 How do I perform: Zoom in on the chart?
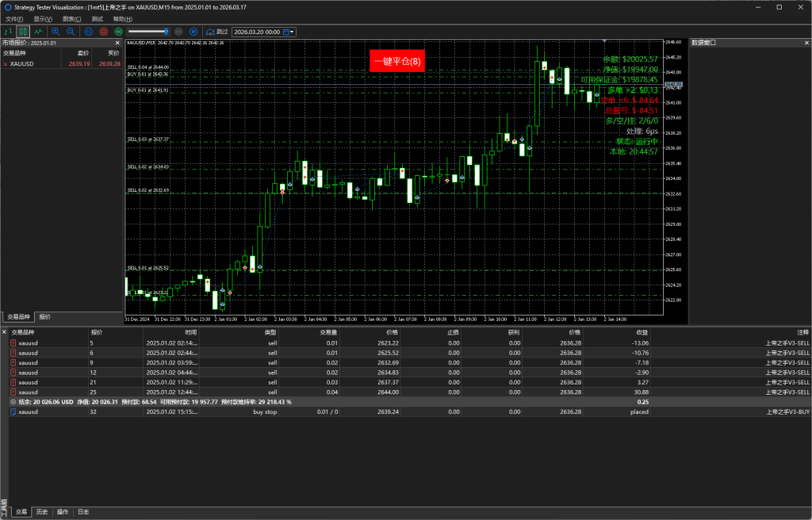(56, 32)
